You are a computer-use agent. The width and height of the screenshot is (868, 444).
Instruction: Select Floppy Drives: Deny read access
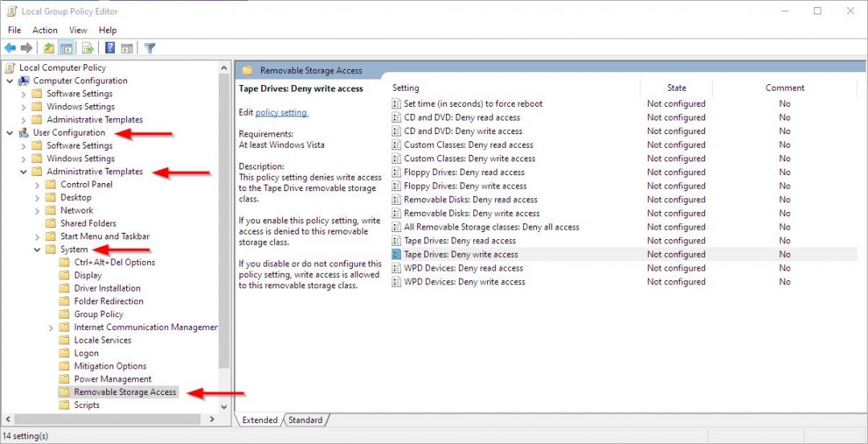point(464,172)
